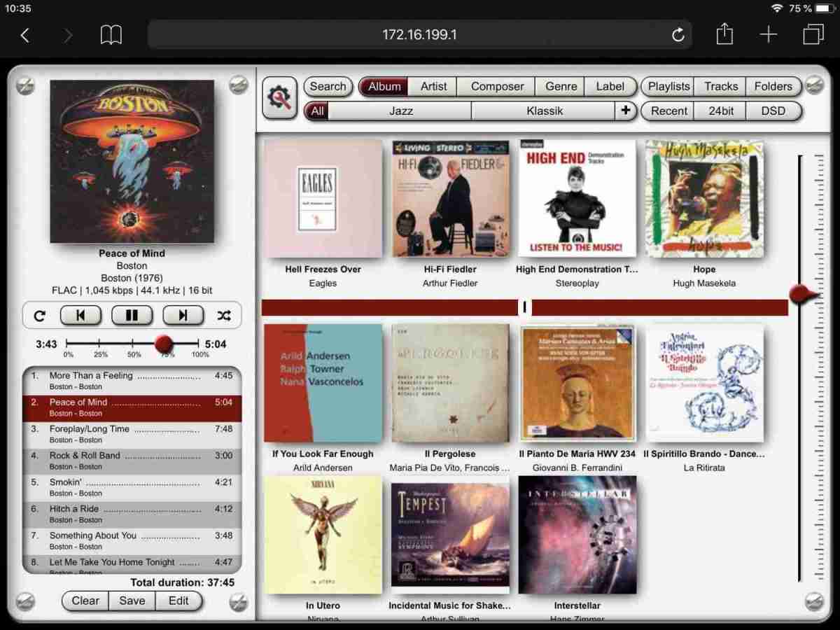This screenshot has height=630, width=840.
Task: Open Hell Freezes Over album
Action: [323, 199]
